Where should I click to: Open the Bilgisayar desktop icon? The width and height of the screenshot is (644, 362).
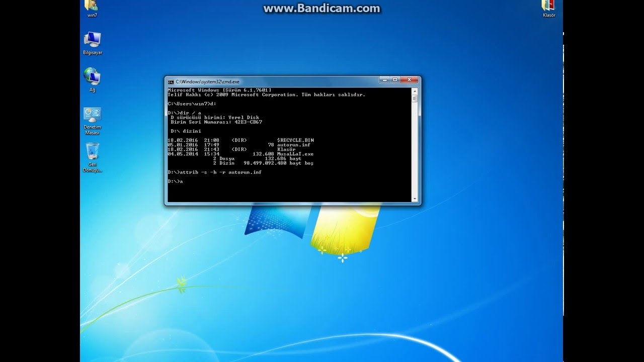[x=93, y=43]
